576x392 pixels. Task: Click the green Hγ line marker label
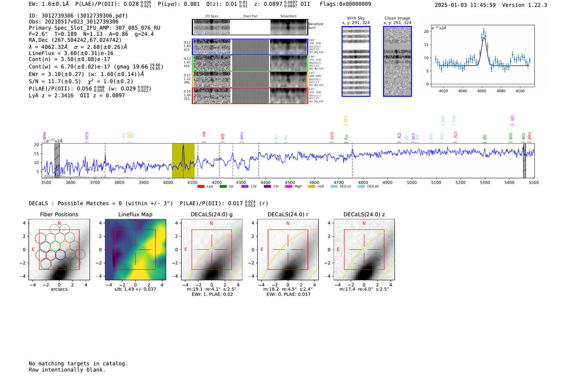point(346,138)
